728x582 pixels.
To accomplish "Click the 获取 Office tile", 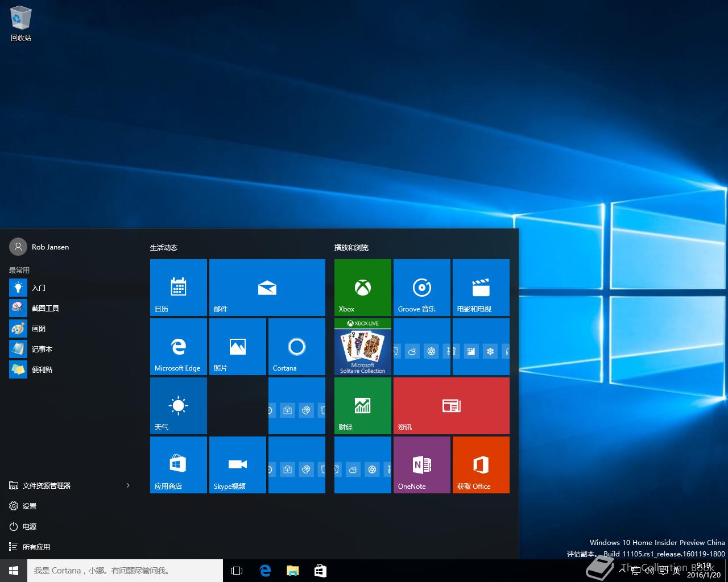I will (x=481, y=465).
